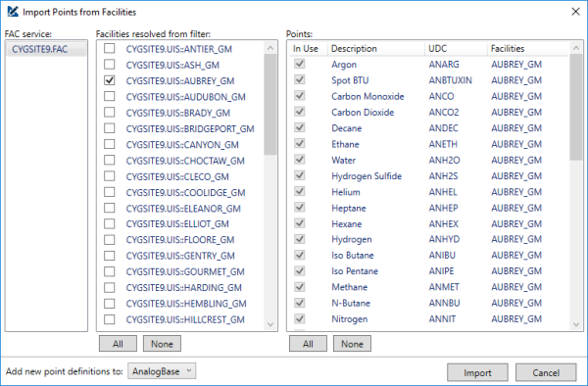Click the scroll-down arrow in the Points list
This screenshot has height=386, width=588.
tap(576, 324)
